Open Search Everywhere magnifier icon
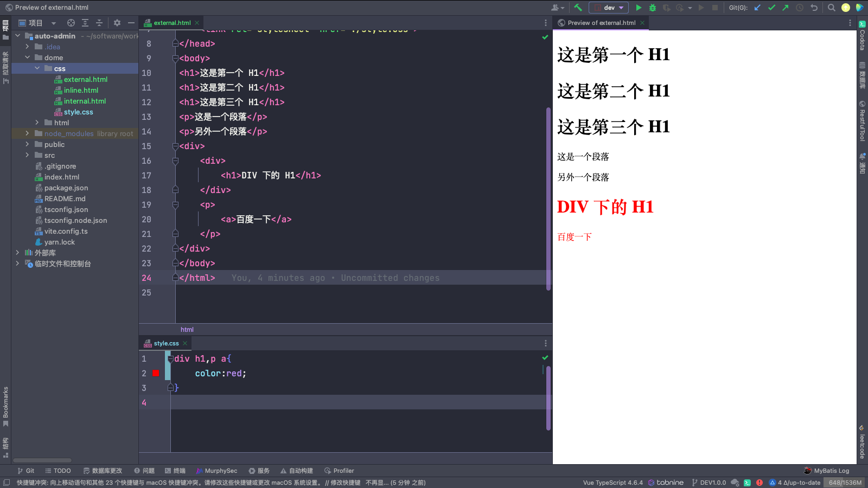This screenshot has height=488, width=868. [831, 8]
